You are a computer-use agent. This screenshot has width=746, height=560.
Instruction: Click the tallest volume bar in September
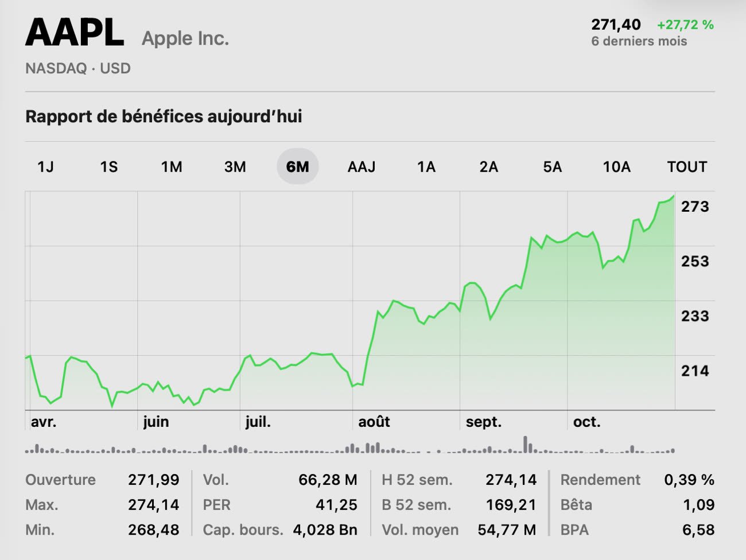(525, 444)
